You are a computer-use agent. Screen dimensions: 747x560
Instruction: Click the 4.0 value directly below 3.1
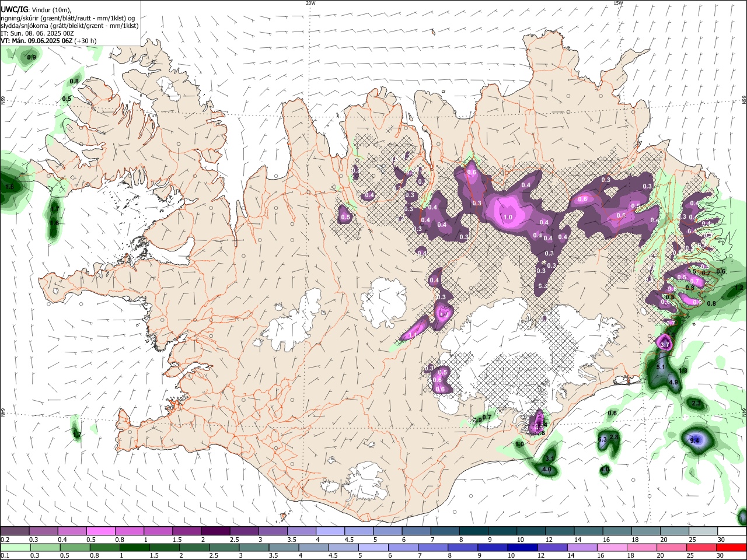(x=547, y=469)
